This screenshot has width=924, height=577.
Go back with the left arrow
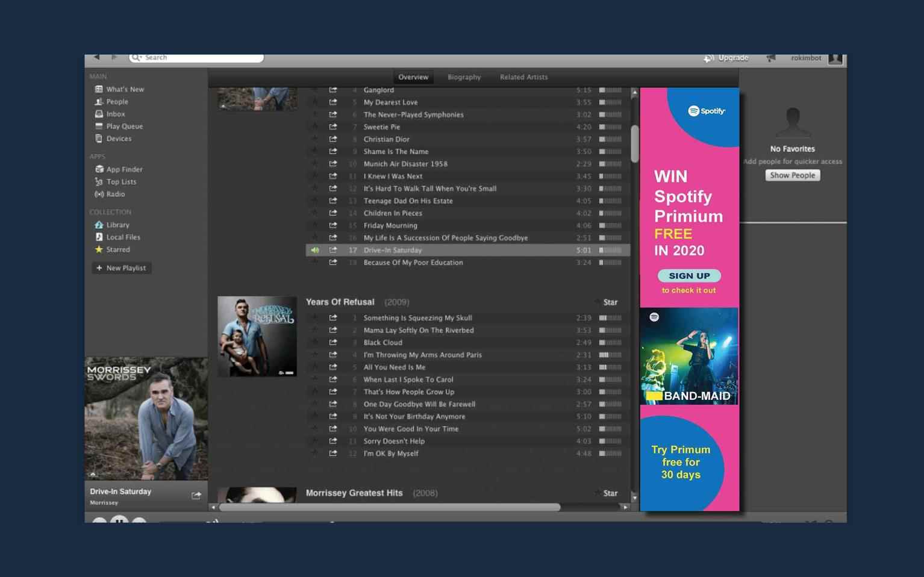coord(96,58)
